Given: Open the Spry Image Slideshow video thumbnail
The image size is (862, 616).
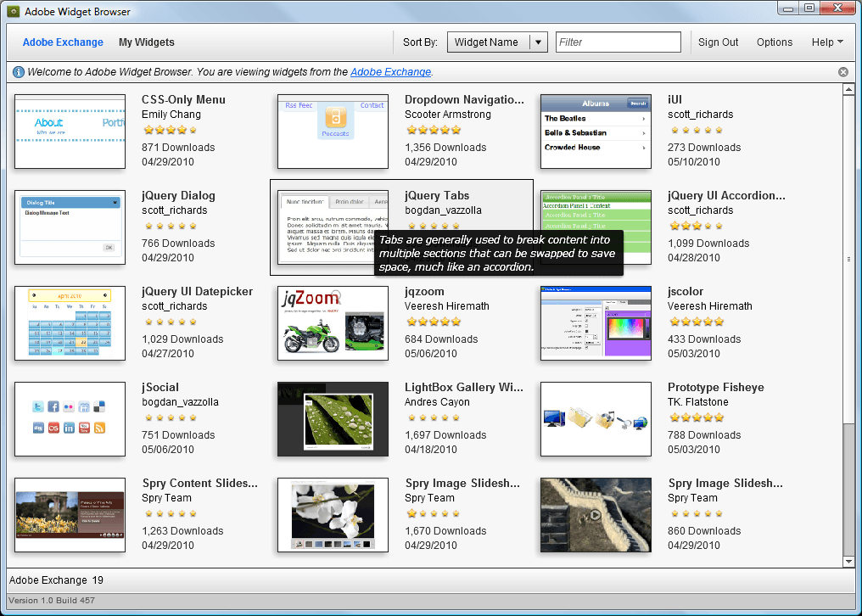Looking at the screenshot, I should tap(596, 515).
